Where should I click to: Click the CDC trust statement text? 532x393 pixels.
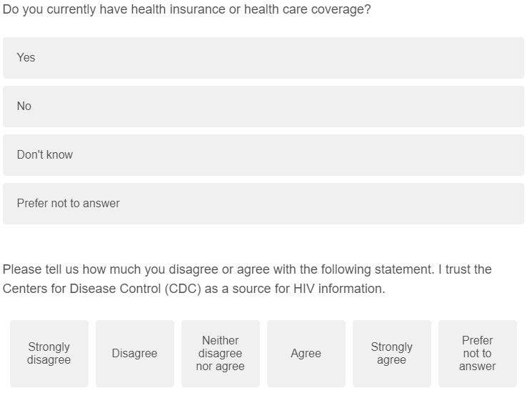(247, 279)
